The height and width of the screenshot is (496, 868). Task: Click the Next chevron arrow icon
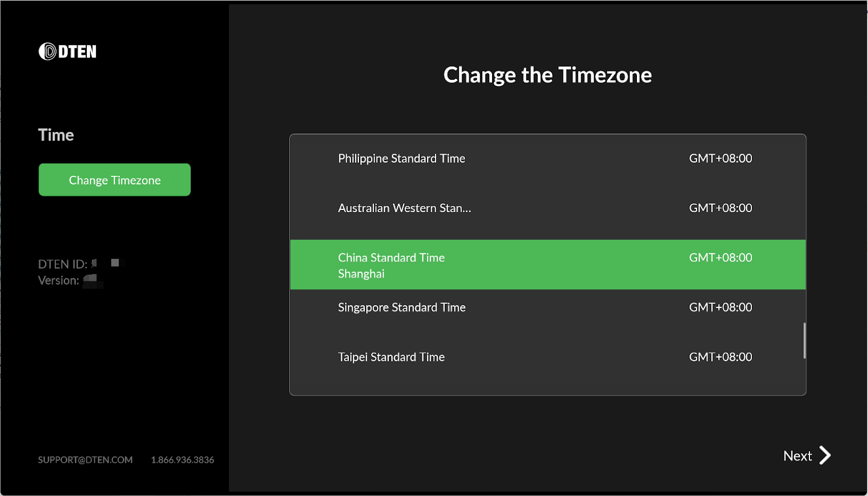(x=825, y=455)
